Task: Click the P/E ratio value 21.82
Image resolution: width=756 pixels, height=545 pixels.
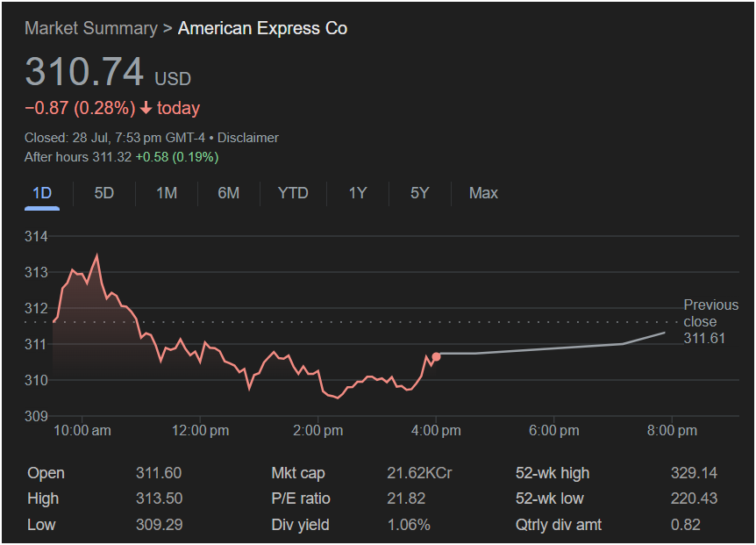Action: point(406,498)
